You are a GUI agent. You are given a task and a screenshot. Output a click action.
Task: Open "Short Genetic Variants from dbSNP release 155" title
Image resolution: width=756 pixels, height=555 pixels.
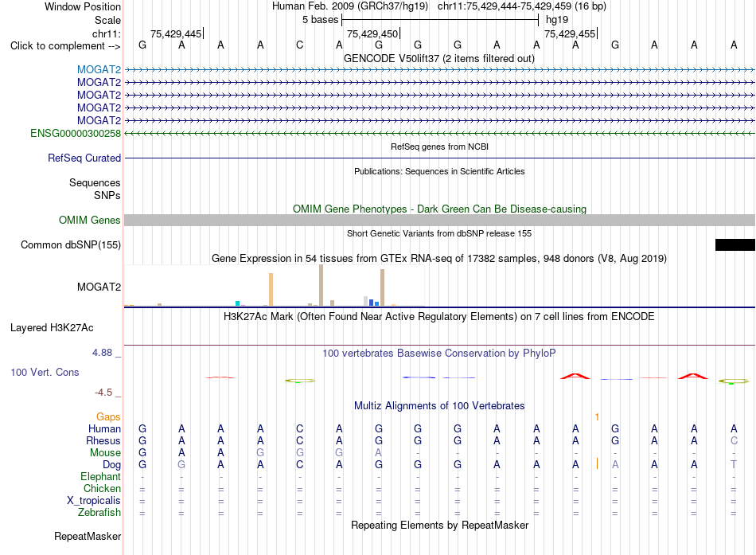(439, 233)
